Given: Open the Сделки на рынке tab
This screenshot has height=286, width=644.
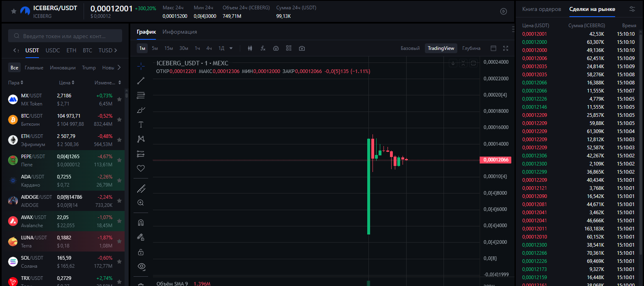Looking at the screenshot, I should tap(592, 9).
